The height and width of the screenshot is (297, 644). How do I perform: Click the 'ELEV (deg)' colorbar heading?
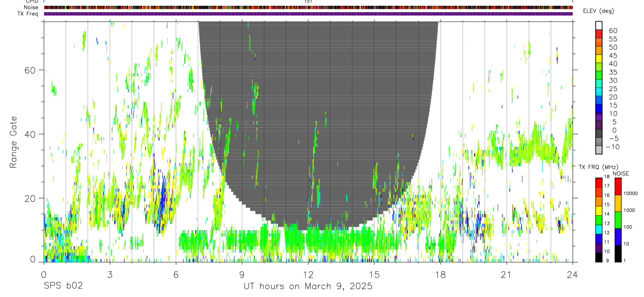598,11
